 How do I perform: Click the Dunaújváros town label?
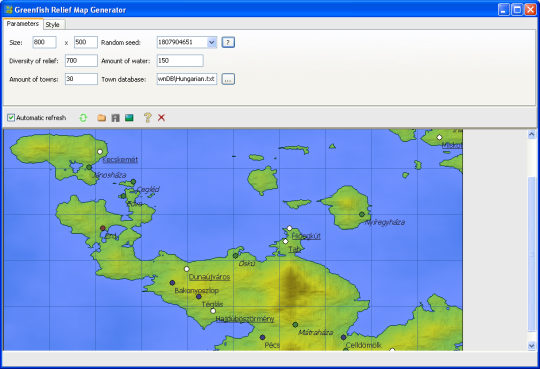click(x=209, y=277)
